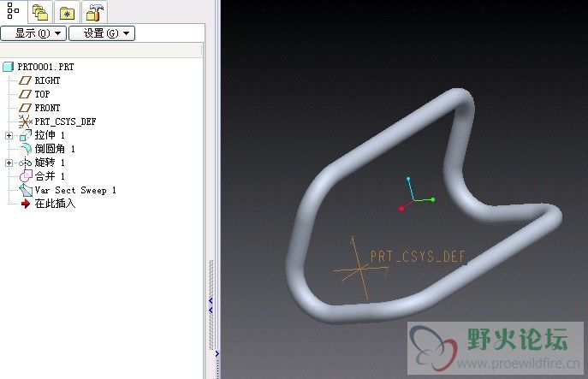Click the PRT_CSYS_DEF label in the viewport
The width and height of the screenshot is (588, 379).
[x=418, y=257]
